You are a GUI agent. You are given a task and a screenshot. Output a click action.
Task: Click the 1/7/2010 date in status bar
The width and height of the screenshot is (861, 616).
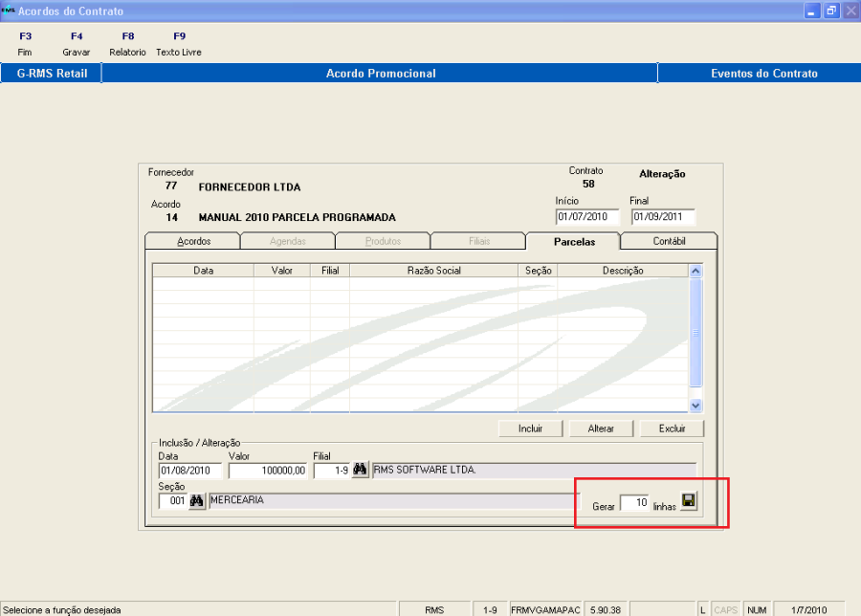pyautogui.click(x=808, y=610)
